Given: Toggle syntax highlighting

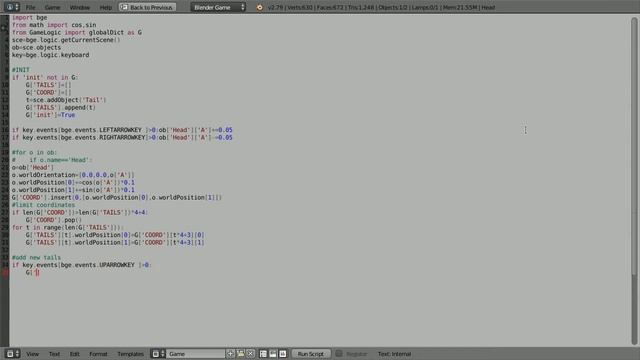Looking at the screenshot, I should (x=283, y=354).
